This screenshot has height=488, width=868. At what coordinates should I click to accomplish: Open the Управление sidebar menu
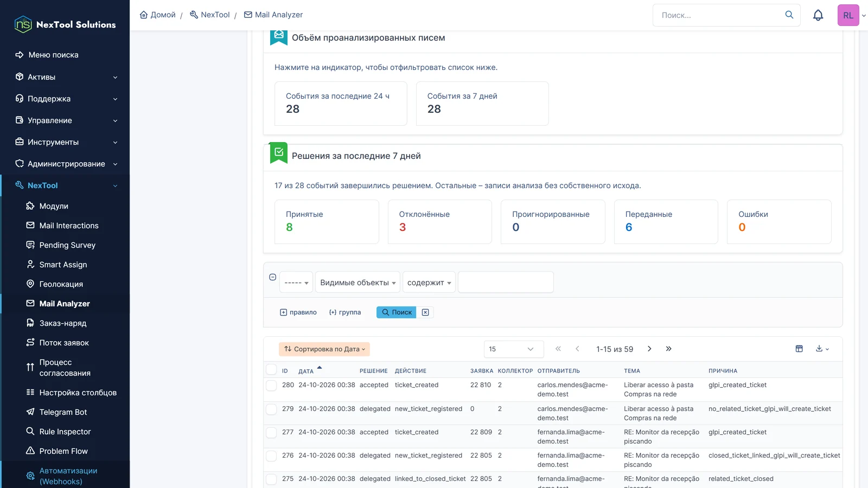[x=66, y=120]
